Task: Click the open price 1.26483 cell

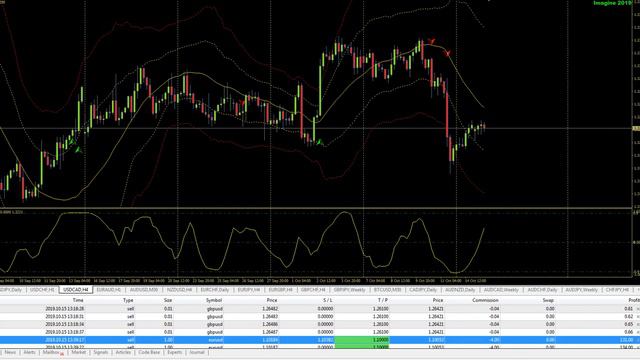Action: click(270, 316)
